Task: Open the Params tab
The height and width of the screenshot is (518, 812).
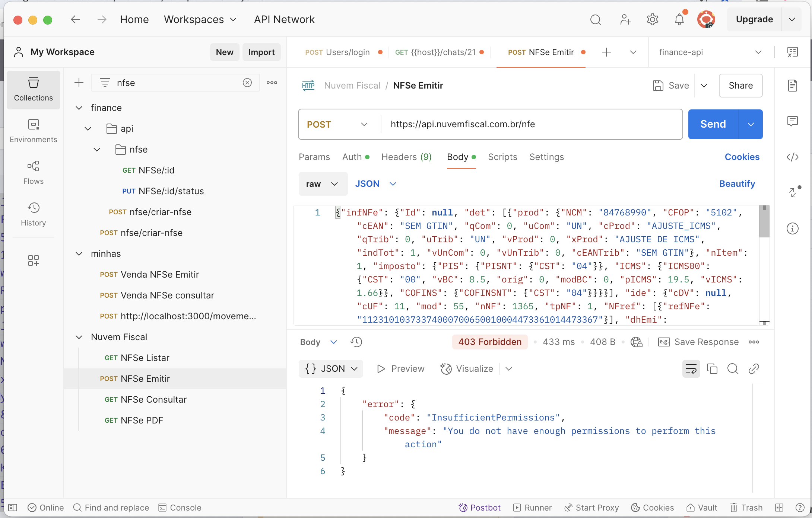Action: click(314, 157)
